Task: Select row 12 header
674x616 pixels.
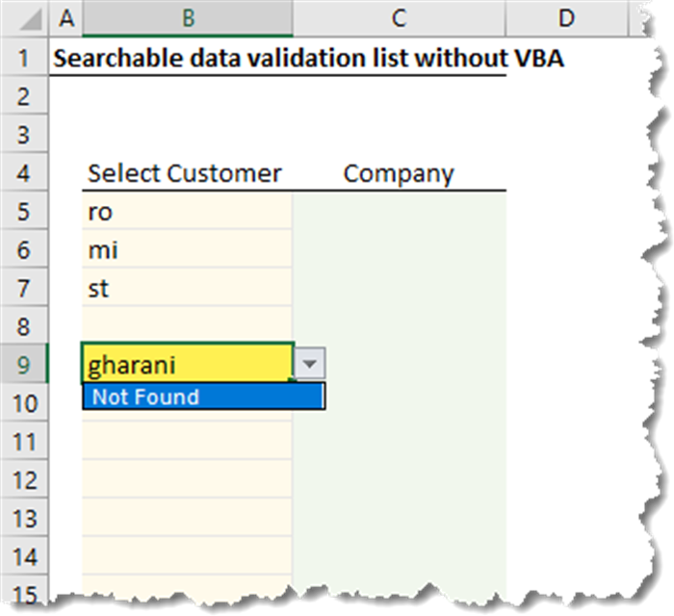Action: coord(24,479)
